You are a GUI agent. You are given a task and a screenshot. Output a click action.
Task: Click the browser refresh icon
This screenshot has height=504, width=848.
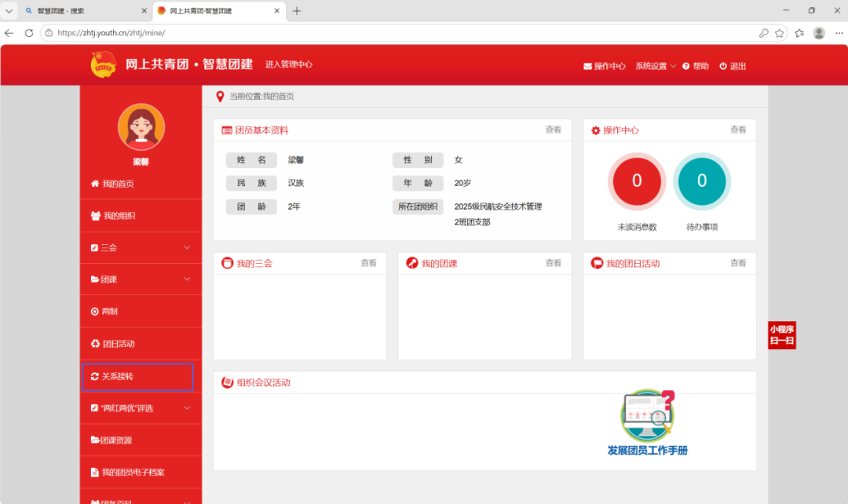pyautogui.click(x=29, y=33)
